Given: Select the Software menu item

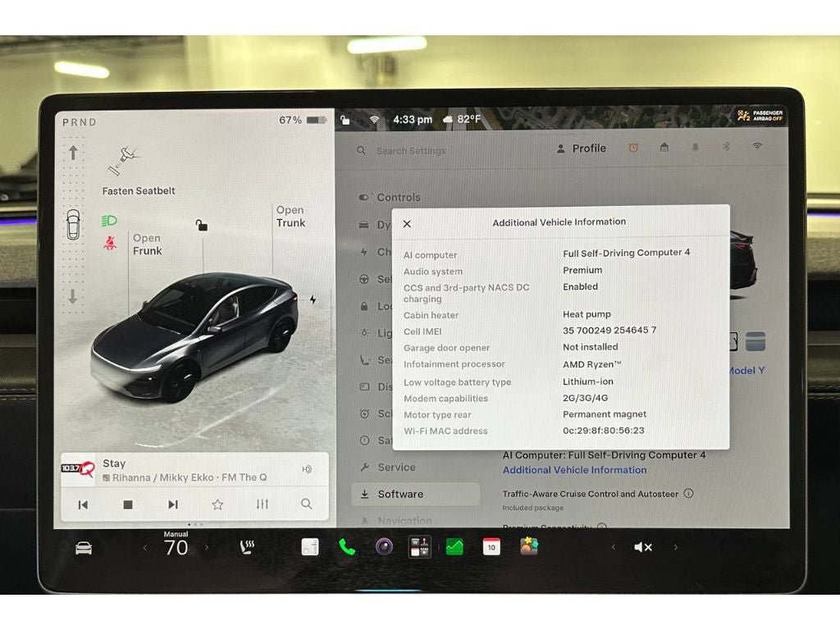Looking at the screenshot, I should click(415, 494).
